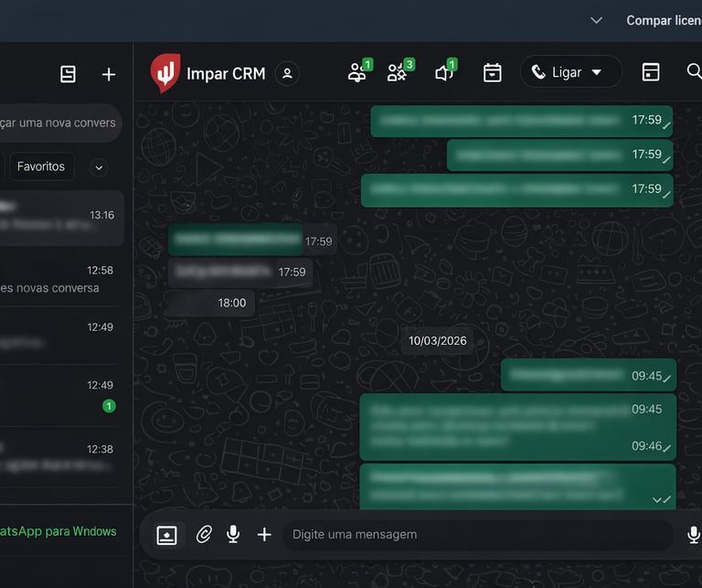Search within the conversation
Viewport: 702px width, 588px height.
(694, 71)
